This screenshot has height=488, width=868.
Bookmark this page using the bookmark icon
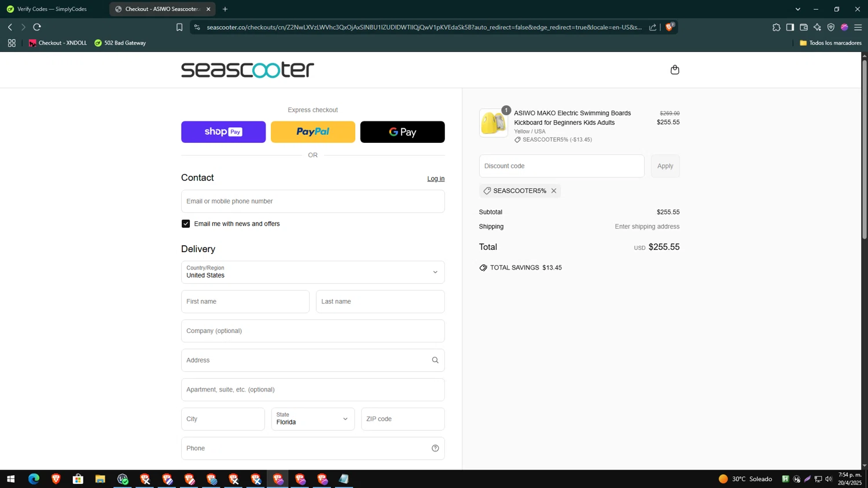[x=179, y=27]
